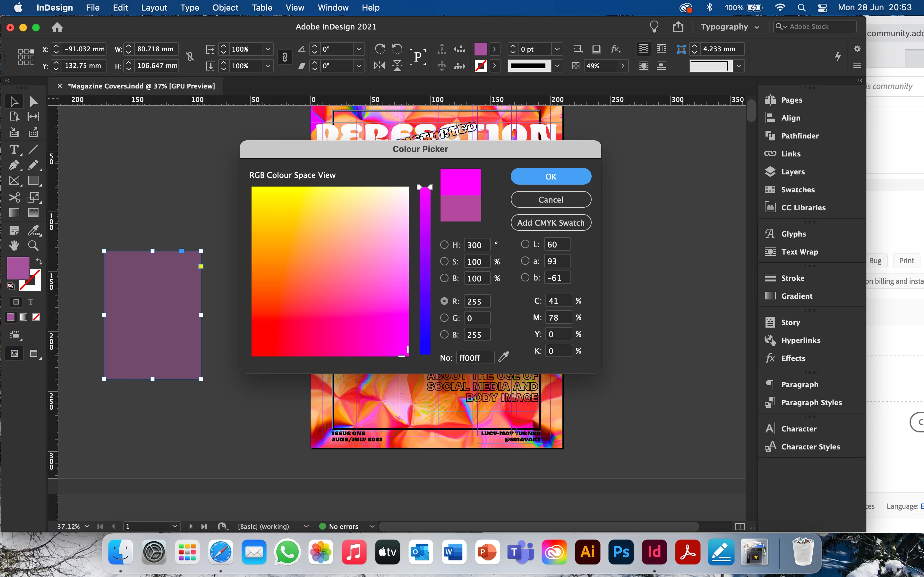Select the Hue (H) radio button
Screen dimensions: 924x577
click(444, 245)
